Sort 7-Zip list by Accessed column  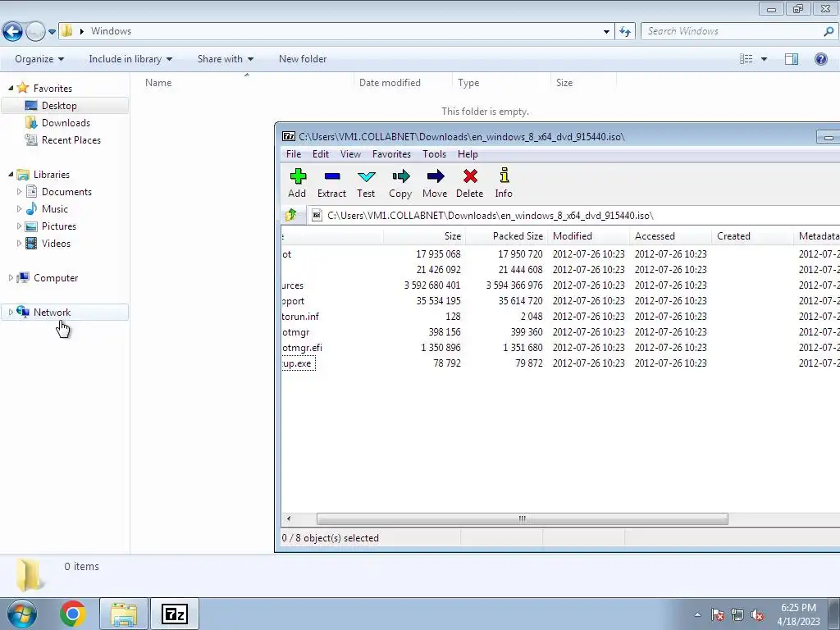click(670, 236)
